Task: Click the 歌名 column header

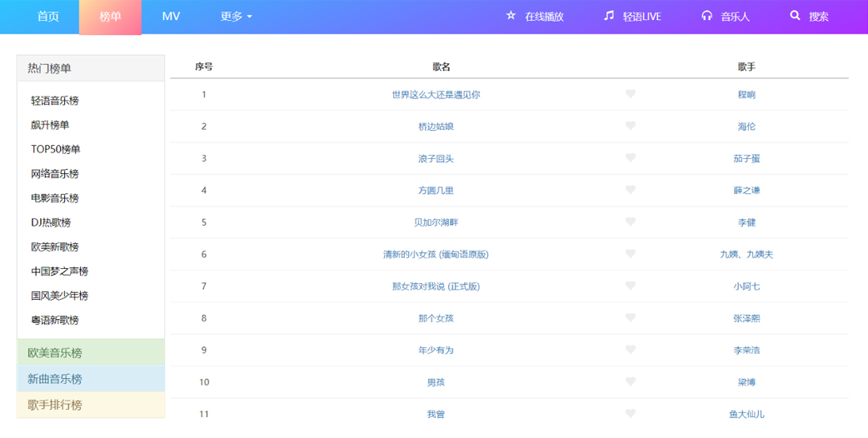Action: pos(441,67)
